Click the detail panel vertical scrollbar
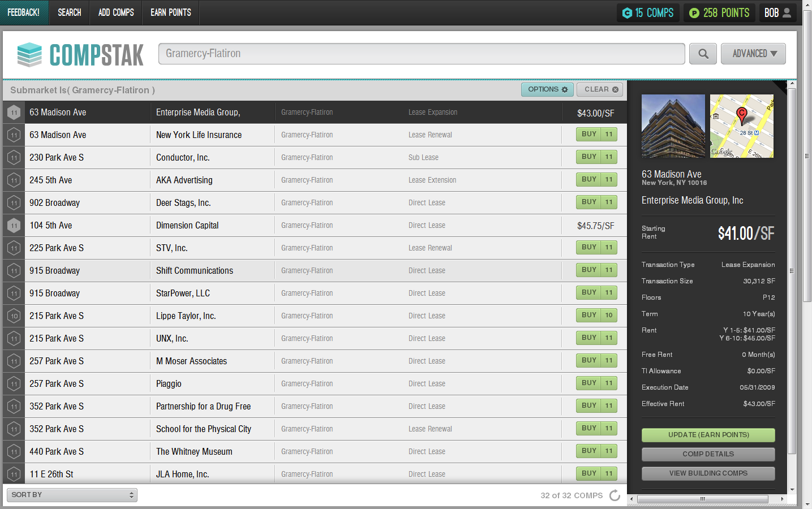The width and height of the screenshot is (812, 509). tap(792, 271)
